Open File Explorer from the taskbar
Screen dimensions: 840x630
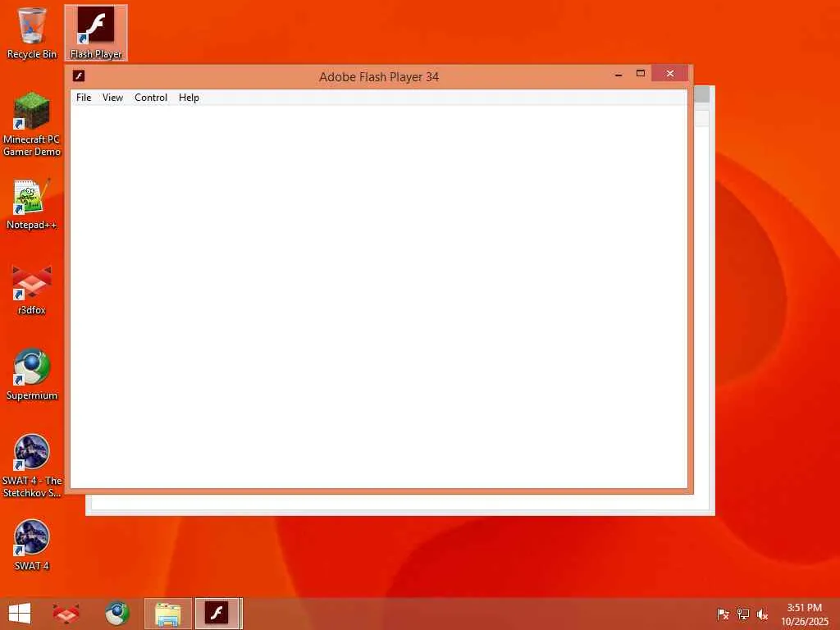[x=167, y=614]
